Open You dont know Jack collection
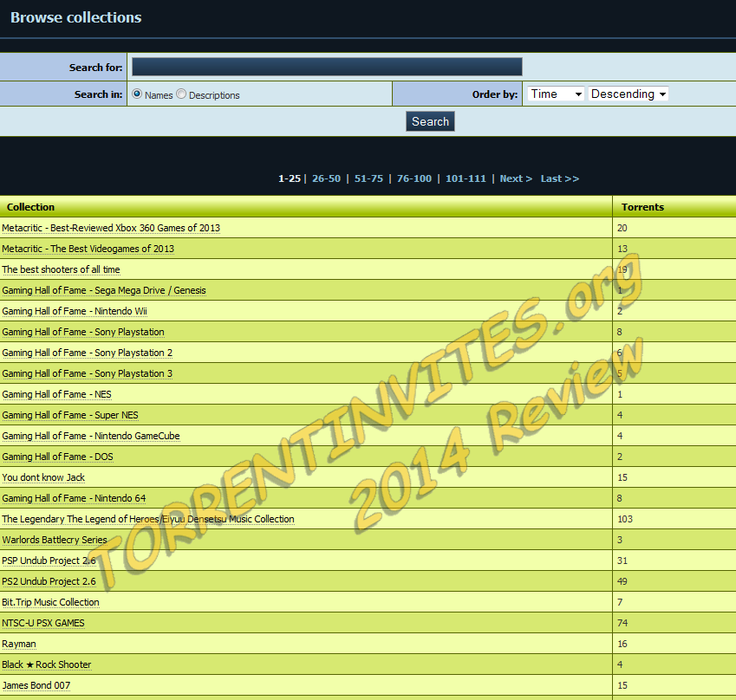Screen dimensions: 736x700 click(x=43, y=477)
